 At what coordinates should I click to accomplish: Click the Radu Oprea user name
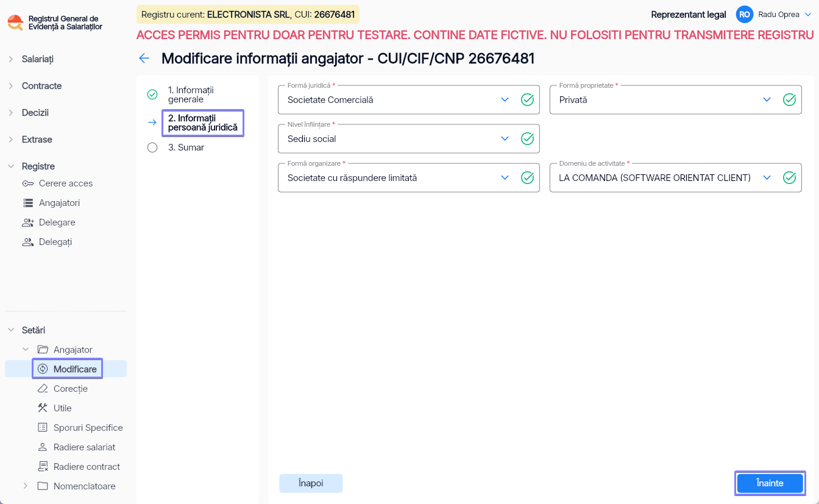tap(779, 15)
